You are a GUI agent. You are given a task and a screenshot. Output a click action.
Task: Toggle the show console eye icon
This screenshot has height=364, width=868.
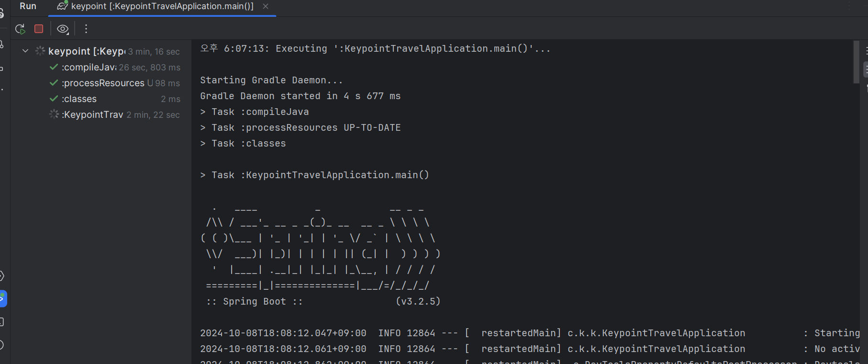point(63,29)
